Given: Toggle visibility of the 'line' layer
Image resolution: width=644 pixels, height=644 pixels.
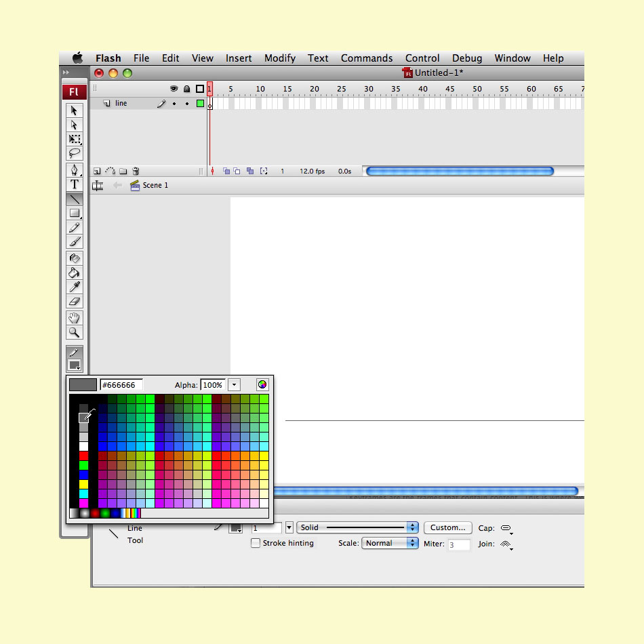Looking at the screenshot, I should (x=174, y=103).
